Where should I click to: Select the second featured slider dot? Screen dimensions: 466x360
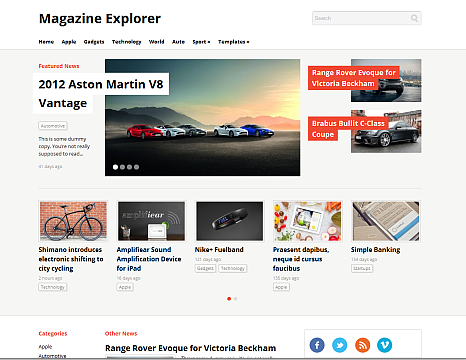[122, 167]
